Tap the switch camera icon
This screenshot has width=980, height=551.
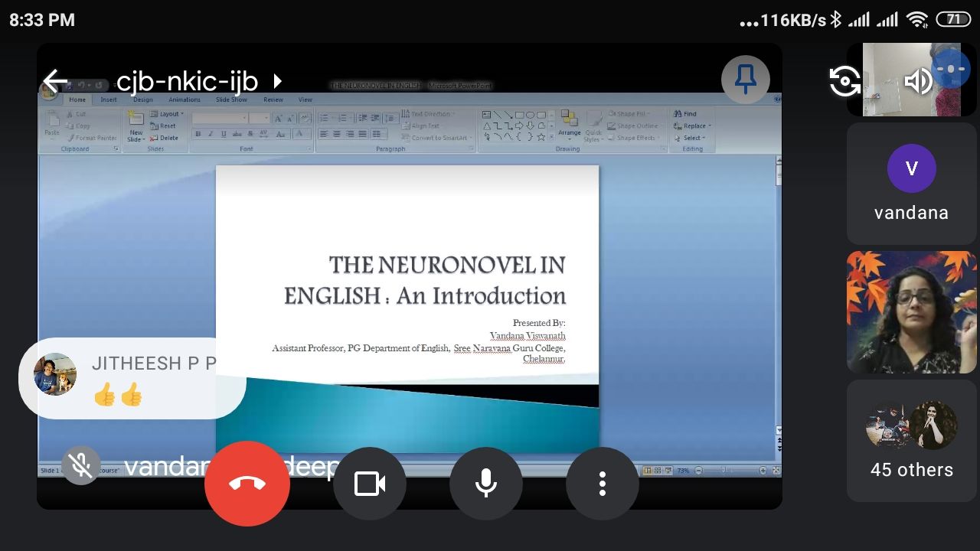point(844,80)
